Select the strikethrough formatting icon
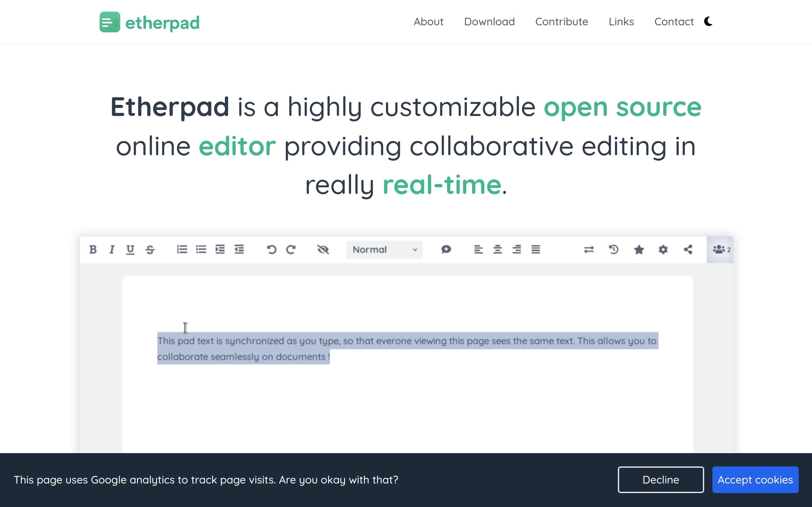This screenshot has height=507, width=812. (x=150, y=249)
